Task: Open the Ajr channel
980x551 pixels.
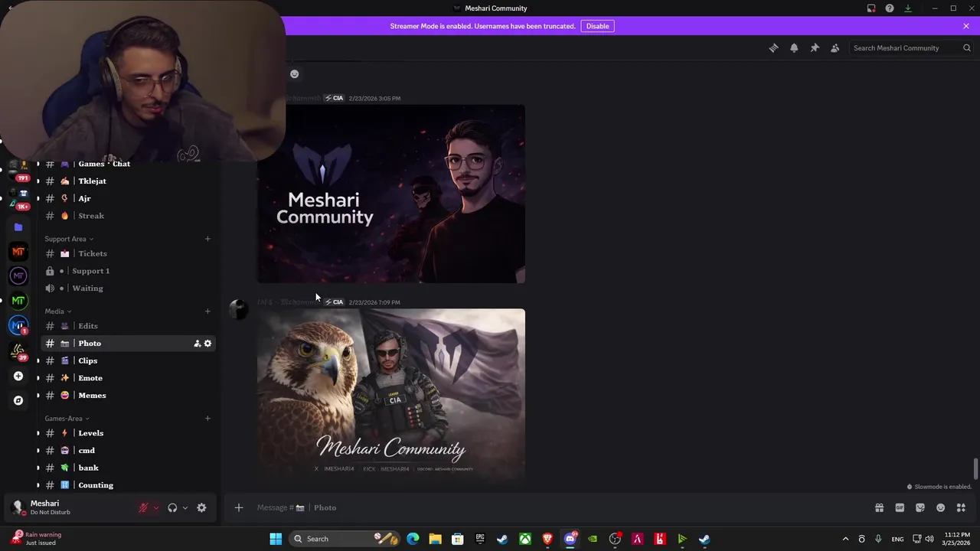Action: (128, 198)
